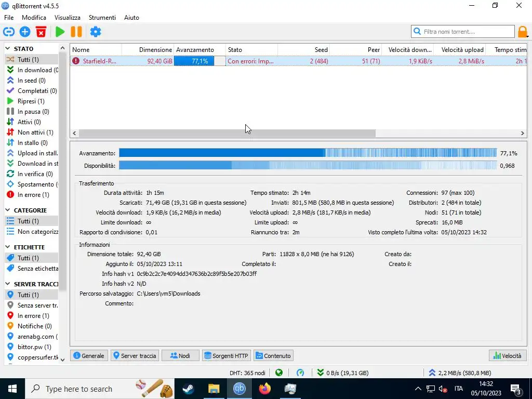
Task: Sort by the Dimensione column header
Action: (x=148, y=50)
